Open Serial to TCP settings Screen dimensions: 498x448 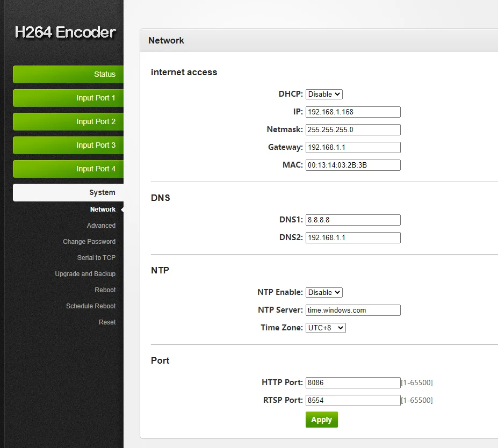point(96,257)
